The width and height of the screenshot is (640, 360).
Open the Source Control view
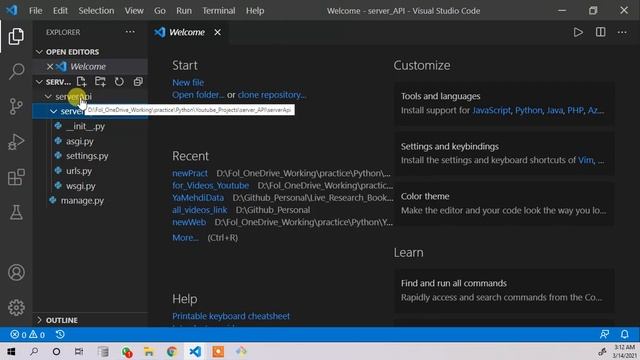click(16, 106)
